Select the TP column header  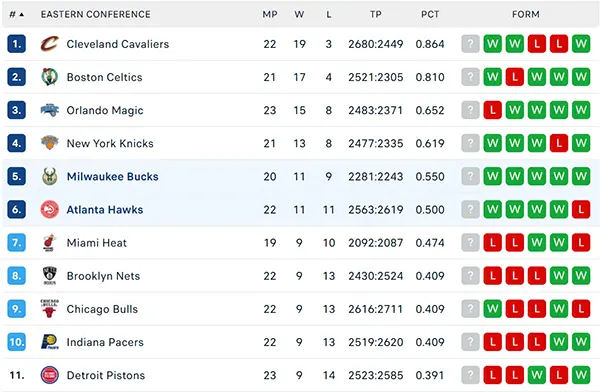point(376,15)
